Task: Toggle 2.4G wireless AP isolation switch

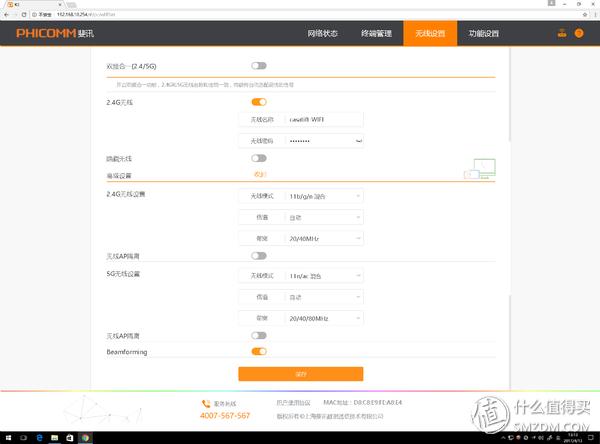Action: (259, 256)
